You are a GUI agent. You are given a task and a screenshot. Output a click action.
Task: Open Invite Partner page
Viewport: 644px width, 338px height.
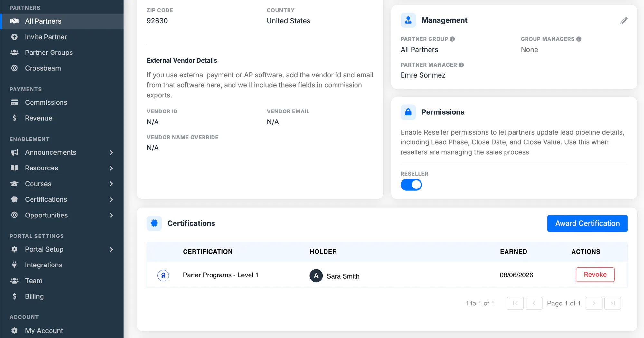point(62,37)
